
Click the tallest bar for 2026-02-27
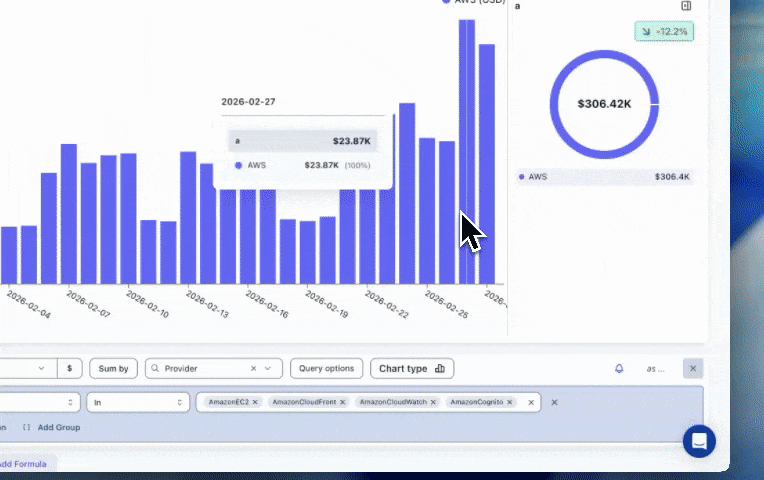466,151
